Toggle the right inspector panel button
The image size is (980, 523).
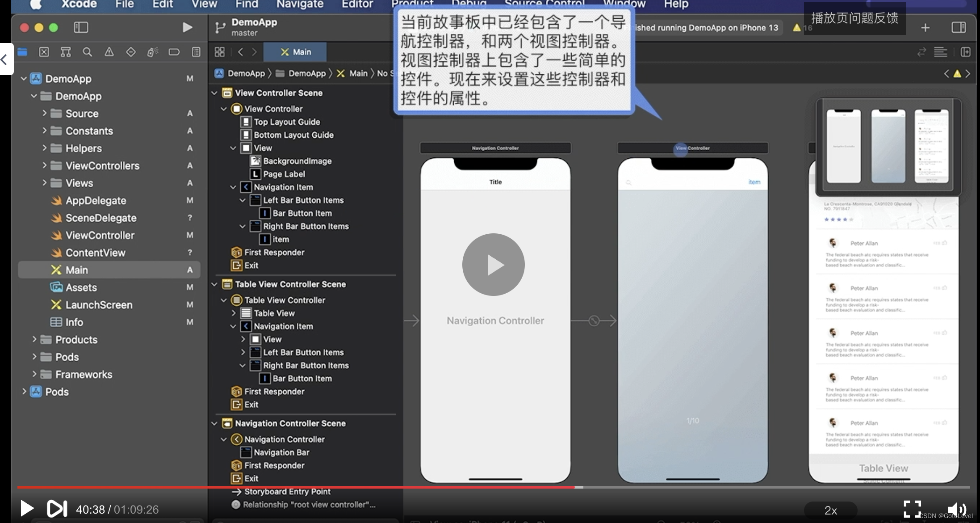pos(959,27)
